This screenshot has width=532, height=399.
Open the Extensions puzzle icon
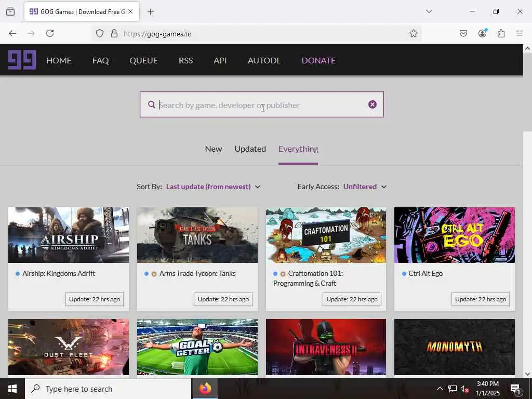pos(501,34)
